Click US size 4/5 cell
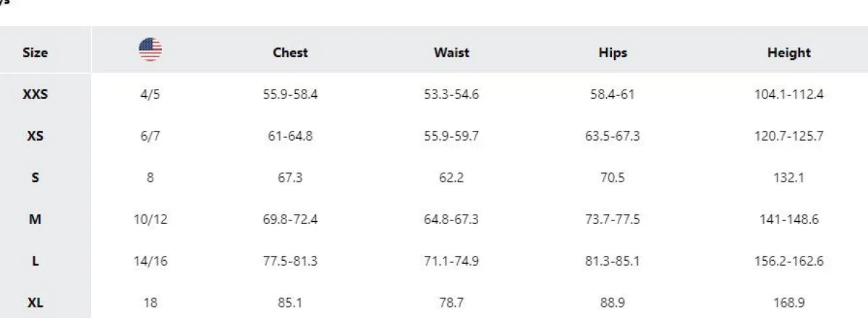Image resolution: width=868 pixels, height=318 pixels. coord(150,94)
